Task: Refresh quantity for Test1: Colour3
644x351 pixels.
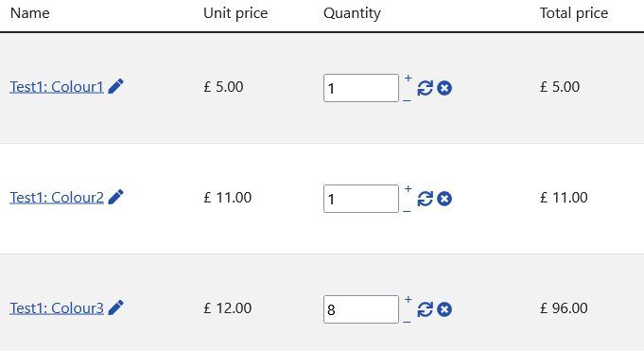Action: click(x=426, y=309)
